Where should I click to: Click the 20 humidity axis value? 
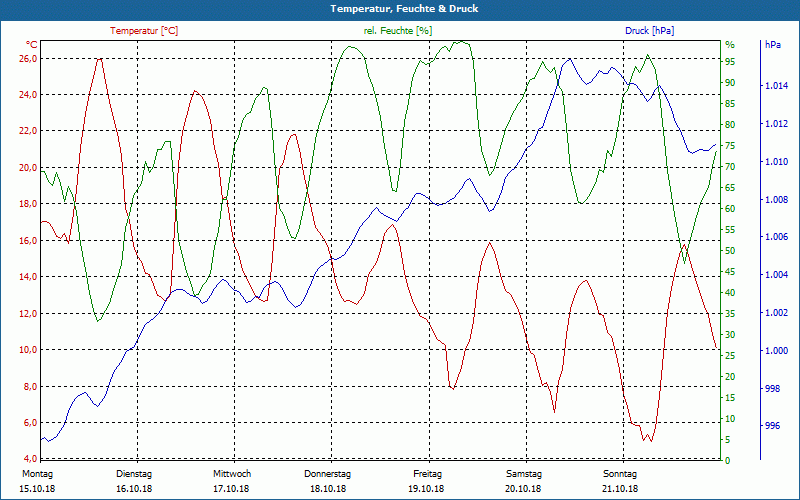pos(730,377)
